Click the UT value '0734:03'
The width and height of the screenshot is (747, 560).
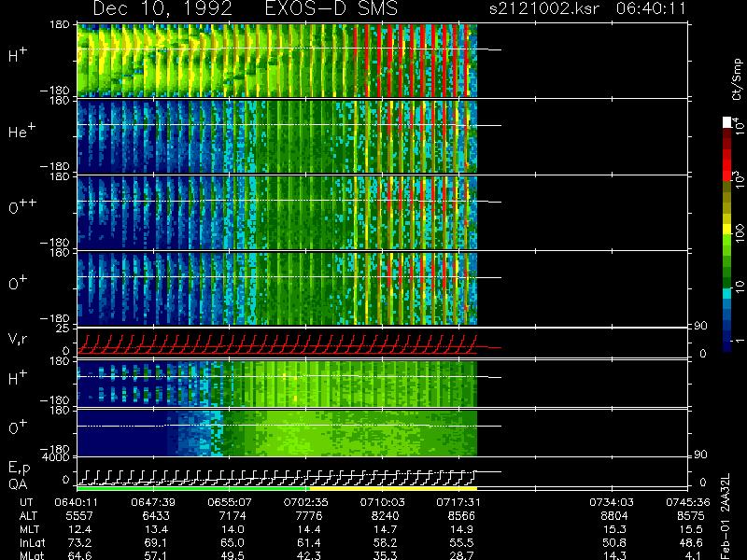(612, 502)
